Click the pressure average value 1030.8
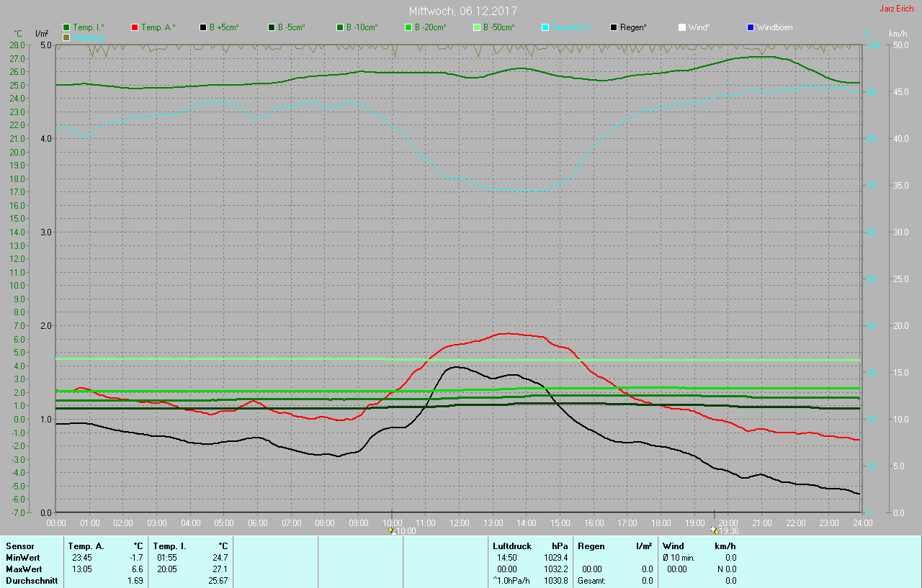 (x=555, y=581)
